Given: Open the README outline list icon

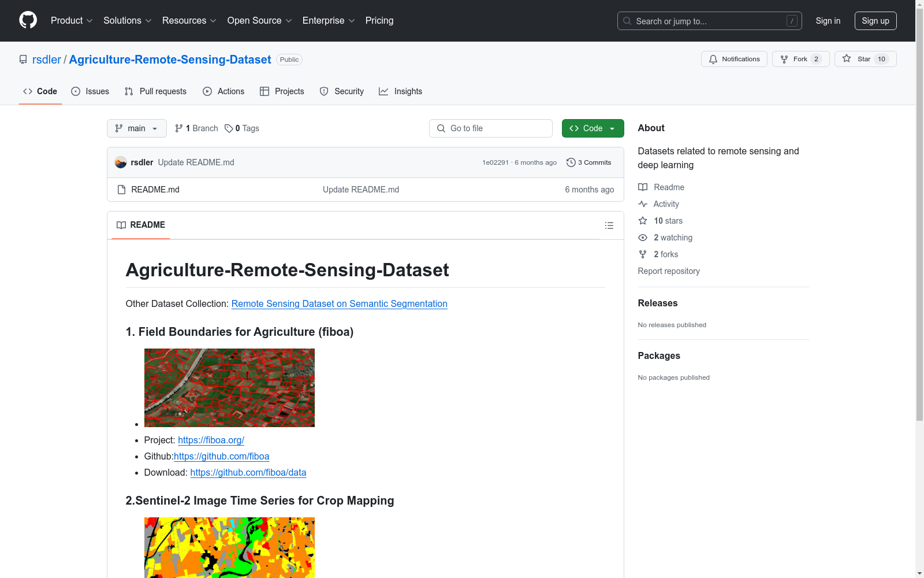Looking at the screenshot, I should click(609, 225).
